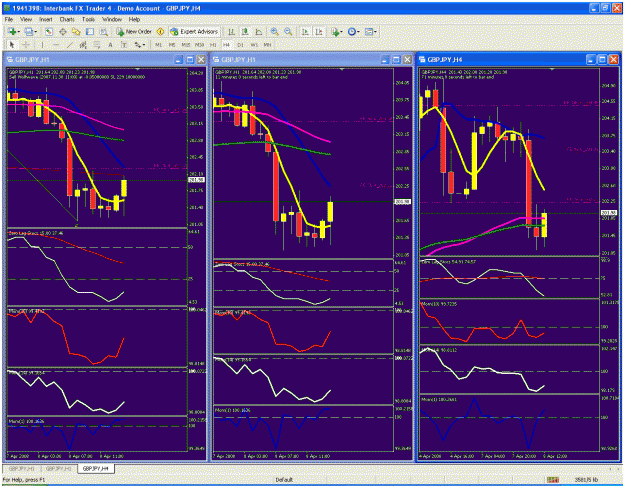The width and height of the screenshot is (625, 486).
Task: Switch to M5 timeframe
Action: (172, 45)
